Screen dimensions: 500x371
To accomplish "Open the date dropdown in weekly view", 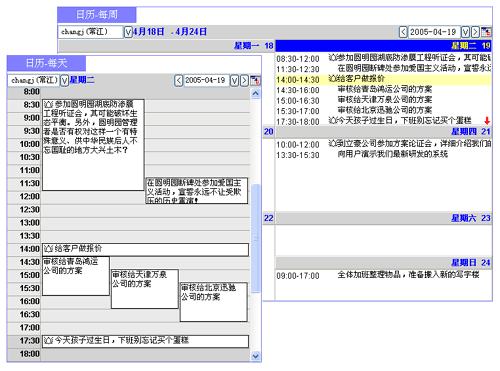I will [465, 32].
